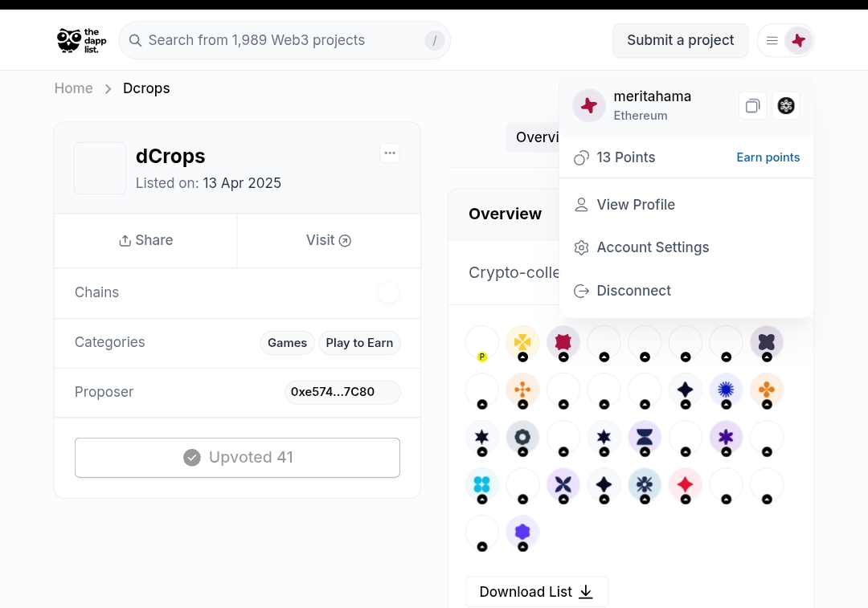Click the cyan four-circle upvoter avatar
868x608 pixels.
point(482,484)
